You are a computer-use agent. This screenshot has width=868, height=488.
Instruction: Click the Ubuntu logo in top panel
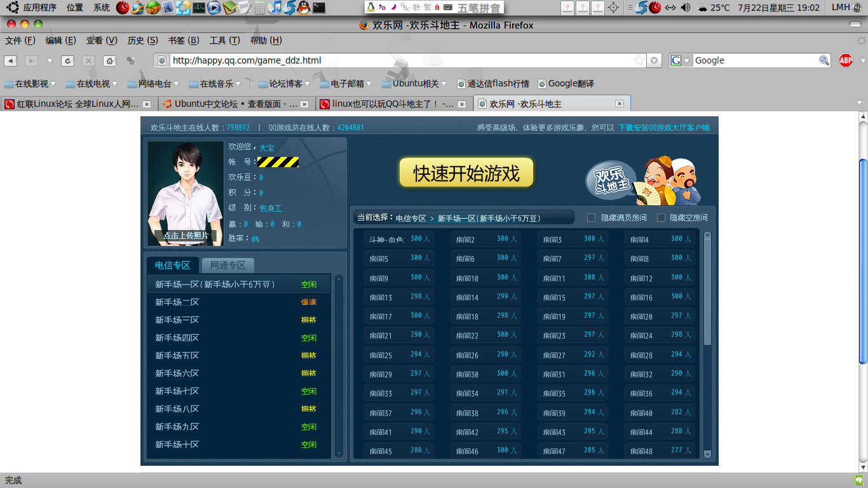pyautogui.click(x=12, y=8)
